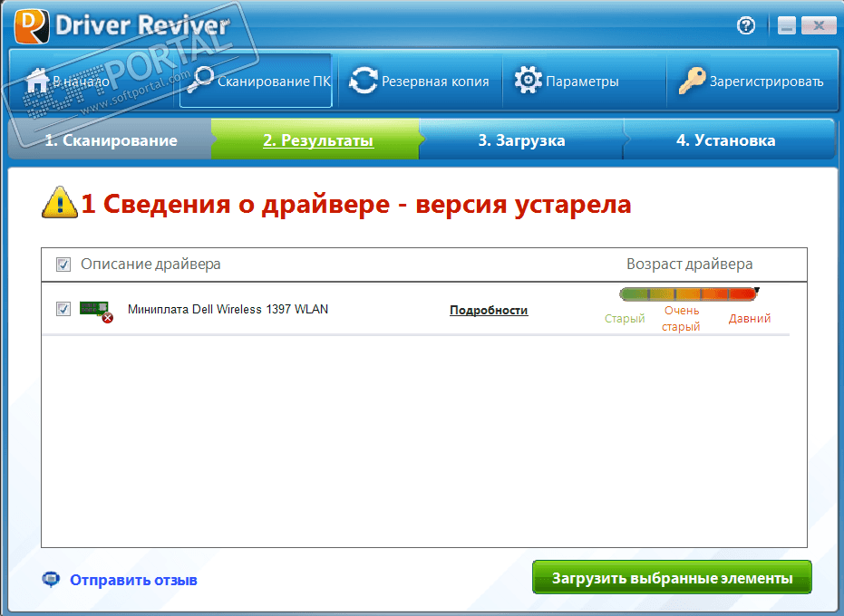Screen dimensions: 844x616
Task: Uncheck the Dell Wireless 1397 WLAN checkbox
Action: click(x=63, y=309)
